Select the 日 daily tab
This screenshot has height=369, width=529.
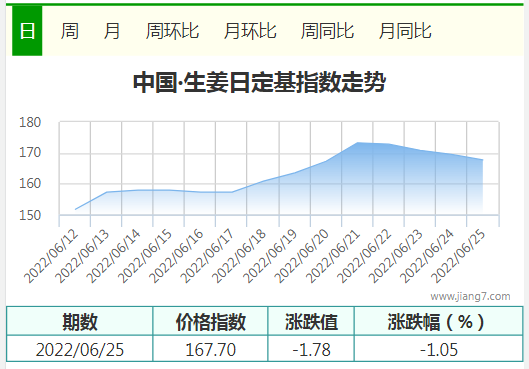[27, 31]
